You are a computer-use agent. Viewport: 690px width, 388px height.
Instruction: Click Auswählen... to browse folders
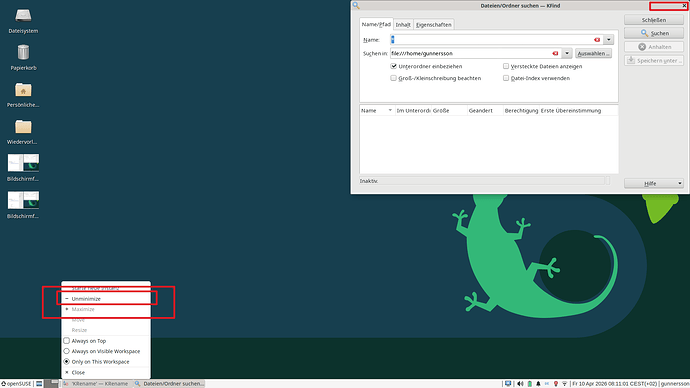593,53
